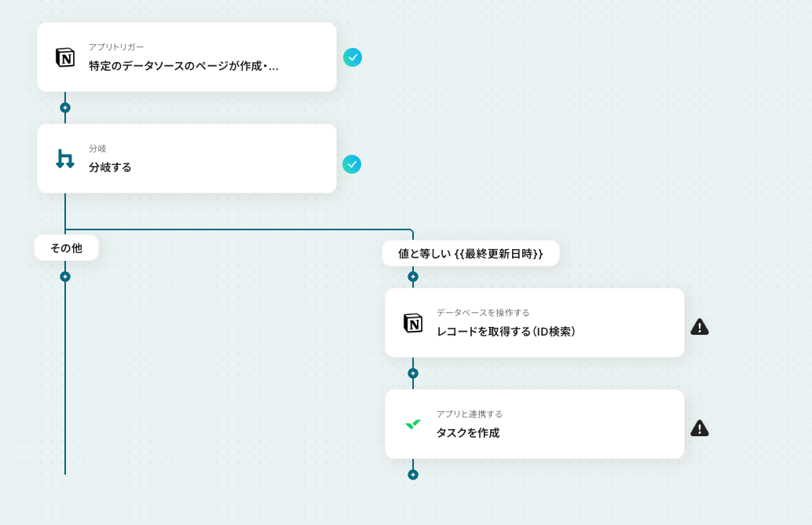
Task: Open the レコードを取得する(ID検索) card
Action: tap(535, 323)
